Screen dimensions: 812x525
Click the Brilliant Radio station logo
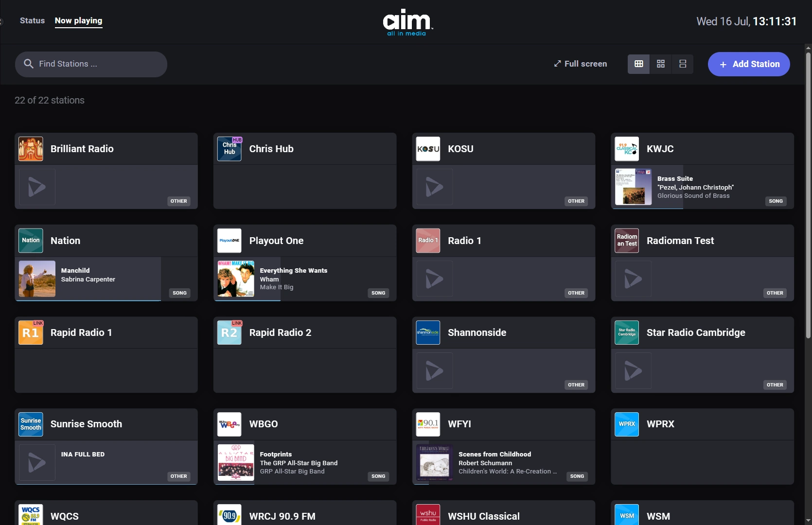coord(31,149)
